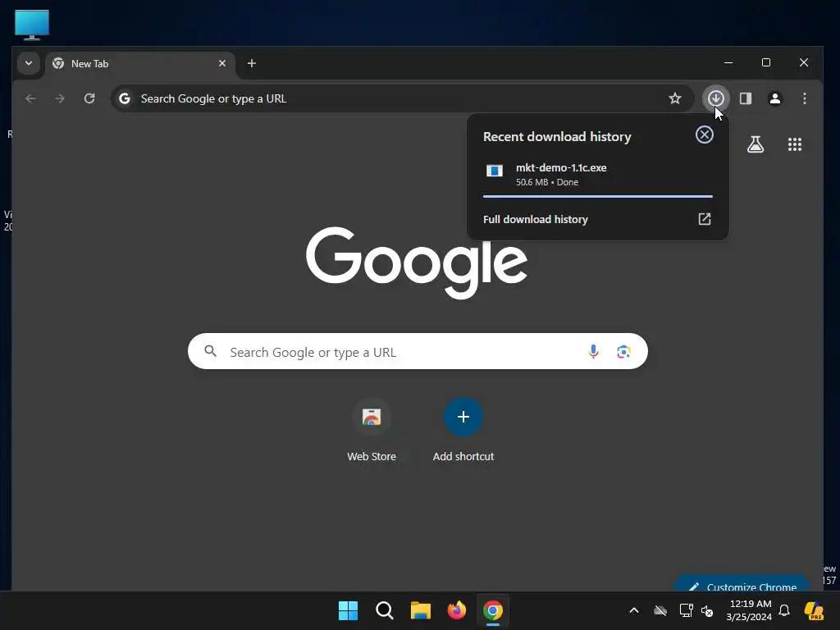Click the network status tray icon
The width and height of the screenshot is (840, 630).
pos(687,610)
